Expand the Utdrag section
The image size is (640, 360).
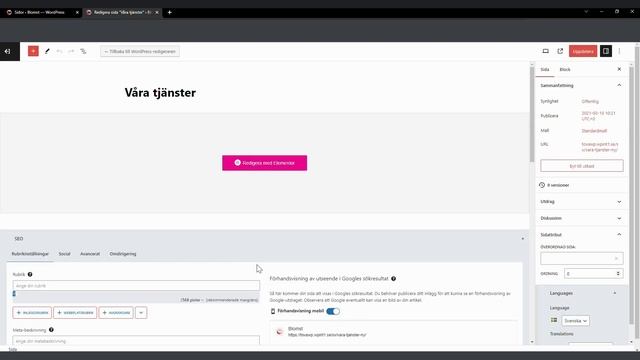pos(619,202)
